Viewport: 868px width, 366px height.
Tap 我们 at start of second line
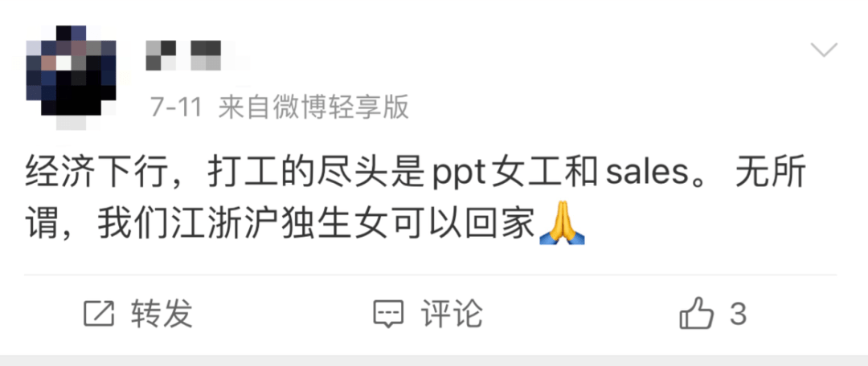pos(133,225)
